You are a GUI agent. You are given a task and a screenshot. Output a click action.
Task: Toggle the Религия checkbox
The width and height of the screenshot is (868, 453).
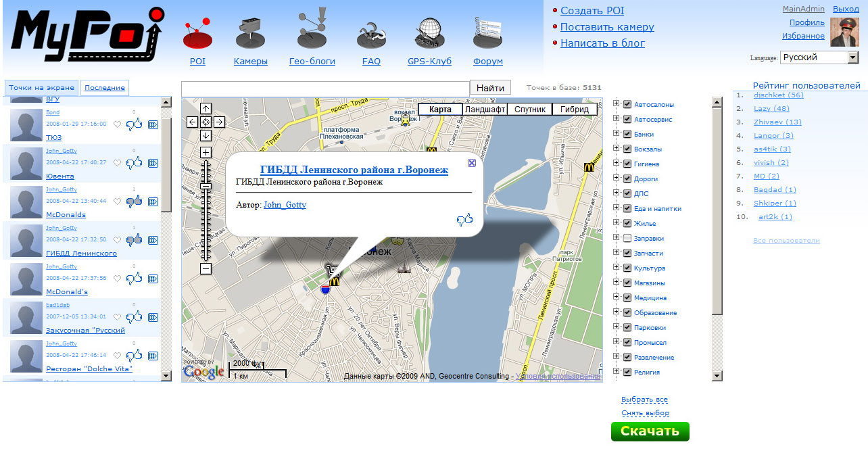click(627, 372)
